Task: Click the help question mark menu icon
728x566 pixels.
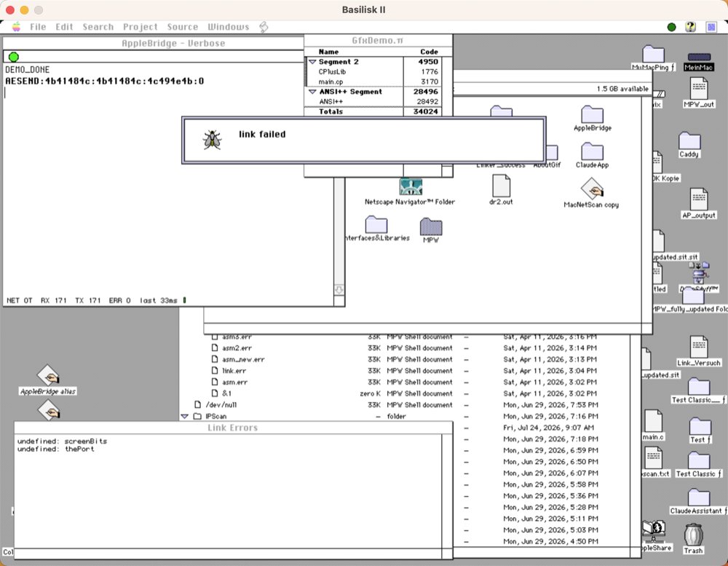Action: [690, 27]
